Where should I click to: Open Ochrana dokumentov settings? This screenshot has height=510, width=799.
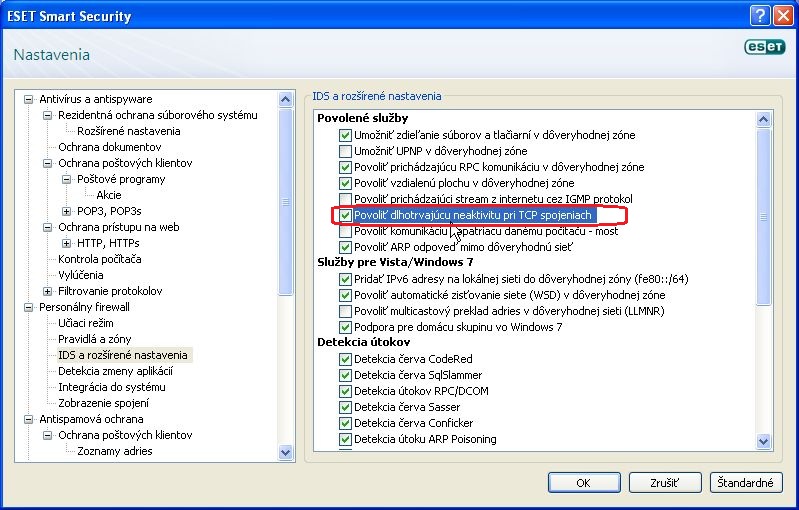click(x=110, y=147)
